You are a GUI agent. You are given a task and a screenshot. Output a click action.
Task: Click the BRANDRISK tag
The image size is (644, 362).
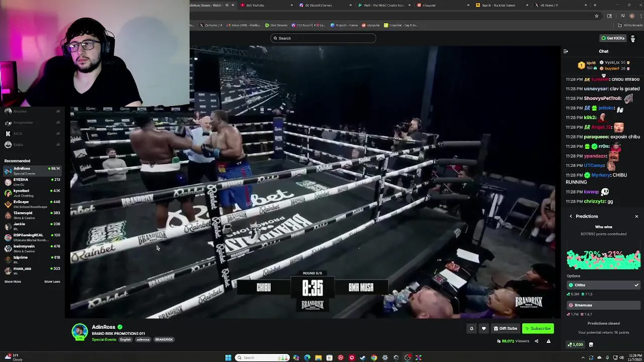(x=164, y=339)
